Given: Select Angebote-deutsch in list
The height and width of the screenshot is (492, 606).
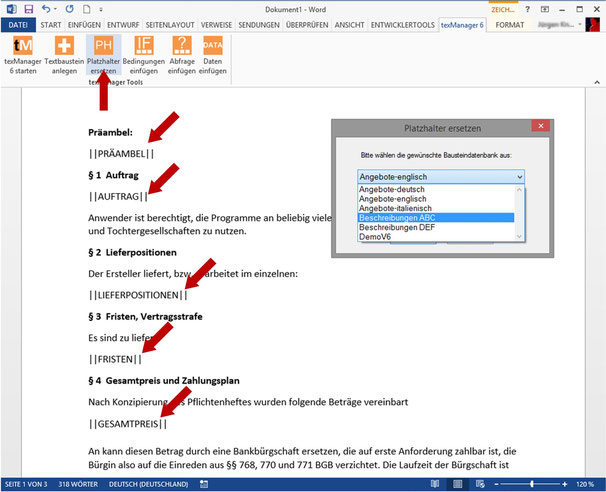Looking at the screenshot, I should (x=436, y=189).
